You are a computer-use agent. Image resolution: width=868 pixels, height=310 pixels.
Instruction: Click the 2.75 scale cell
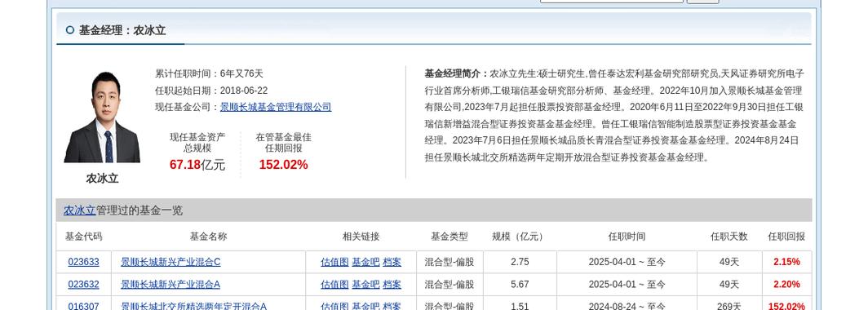coord(520,262)
